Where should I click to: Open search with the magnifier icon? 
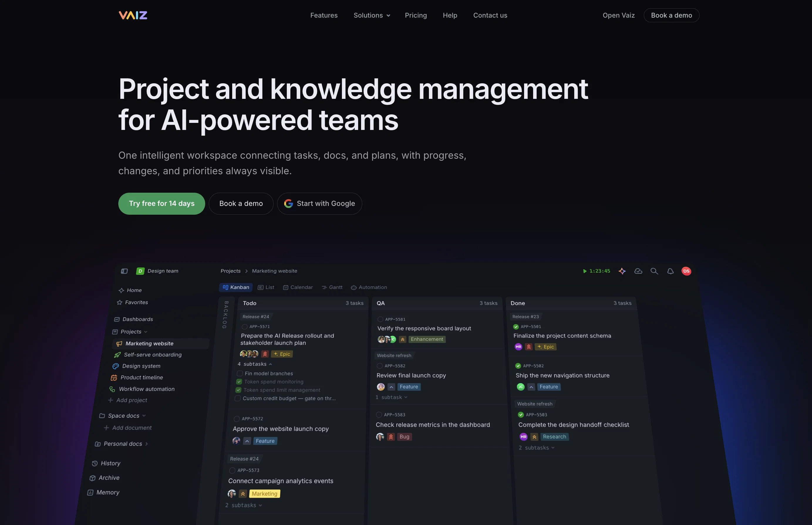coord(654,271)
